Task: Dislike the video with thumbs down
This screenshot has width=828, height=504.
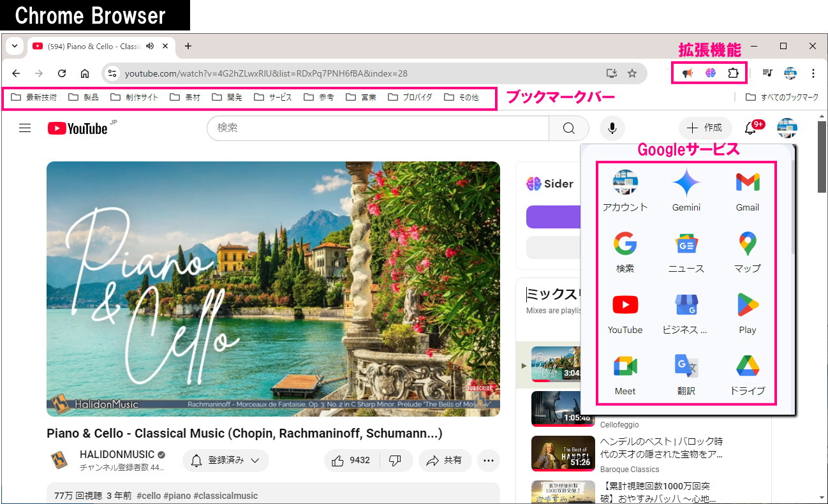Action: (x=395, y=460)
